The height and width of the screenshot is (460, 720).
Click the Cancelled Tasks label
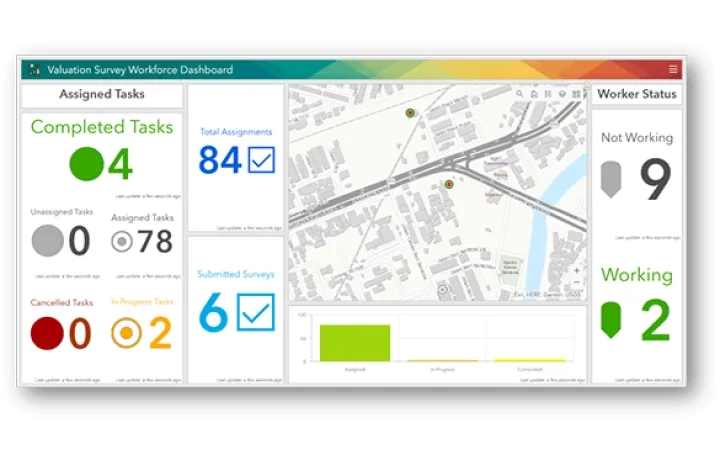click(62, 303)
